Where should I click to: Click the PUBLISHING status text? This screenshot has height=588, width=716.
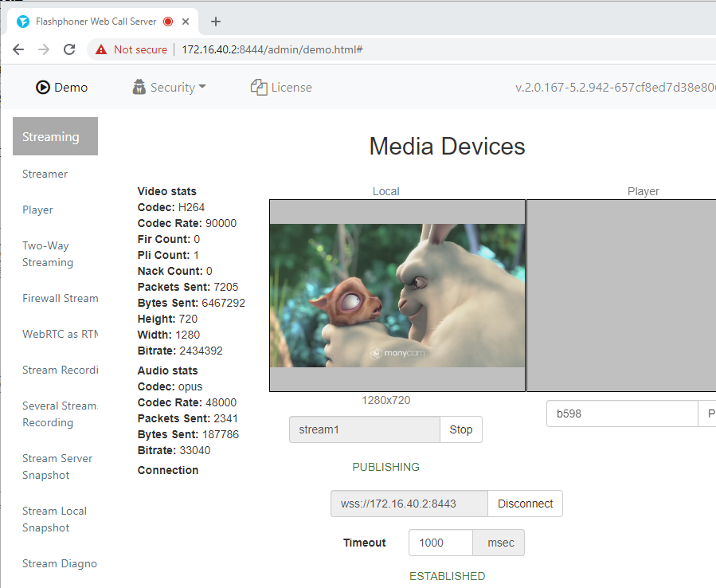click(385, 467)
